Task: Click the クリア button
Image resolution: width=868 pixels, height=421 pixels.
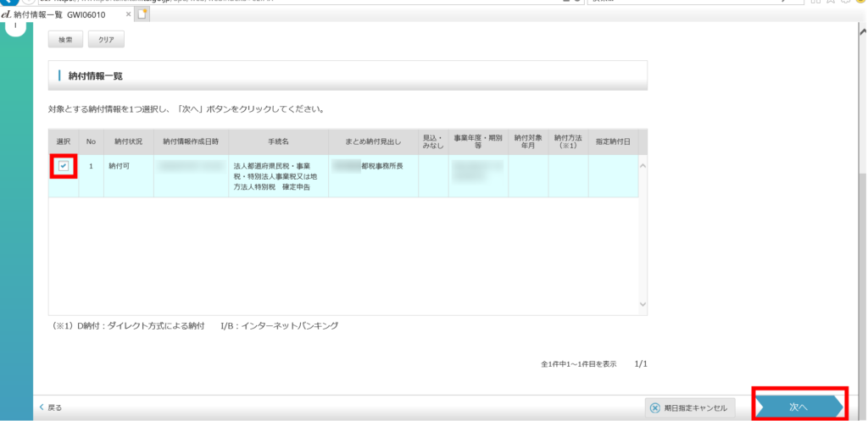Action: [106, 40]
